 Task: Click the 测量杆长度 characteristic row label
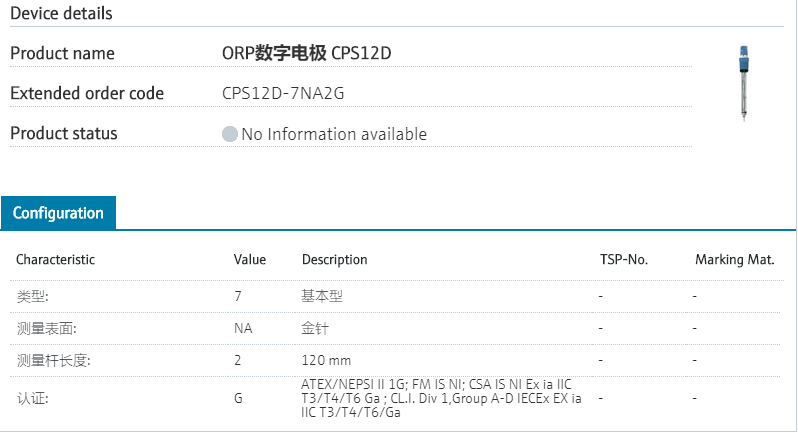tap(53, 360)
